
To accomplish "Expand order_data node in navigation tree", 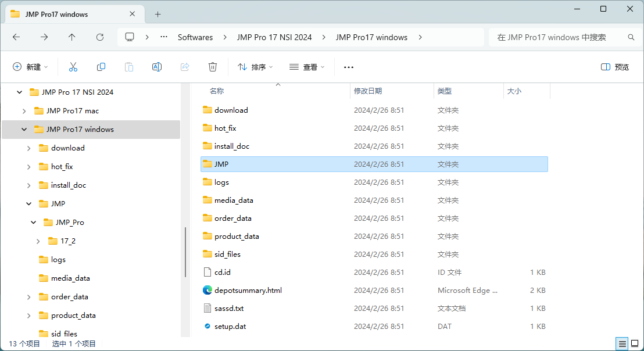I will (x=28, y=297).
